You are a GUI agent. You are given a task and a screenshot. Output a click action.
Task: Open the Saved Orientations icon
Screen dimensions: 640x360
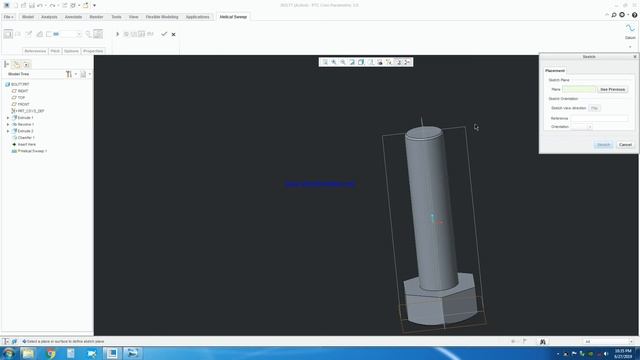point(371,62)
